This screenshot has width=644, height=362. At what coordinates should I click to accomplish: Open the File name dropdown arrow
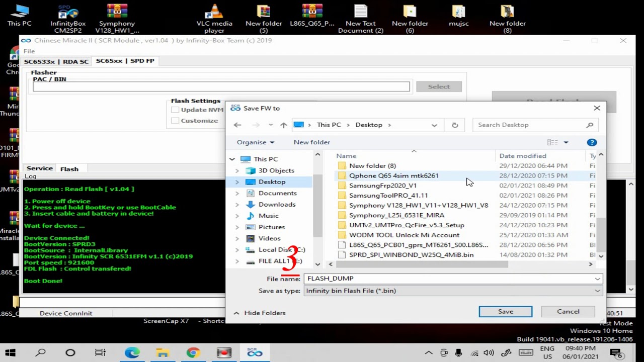[597, 279]
